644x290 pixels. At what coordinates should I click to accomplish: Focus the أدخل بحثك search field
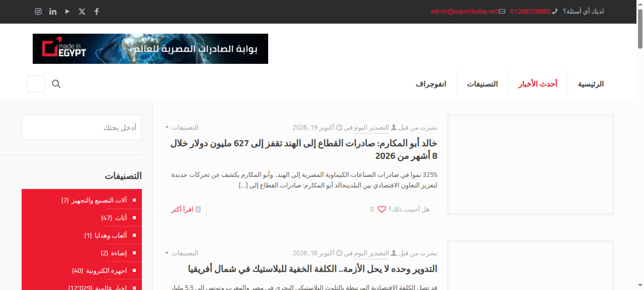82,127
